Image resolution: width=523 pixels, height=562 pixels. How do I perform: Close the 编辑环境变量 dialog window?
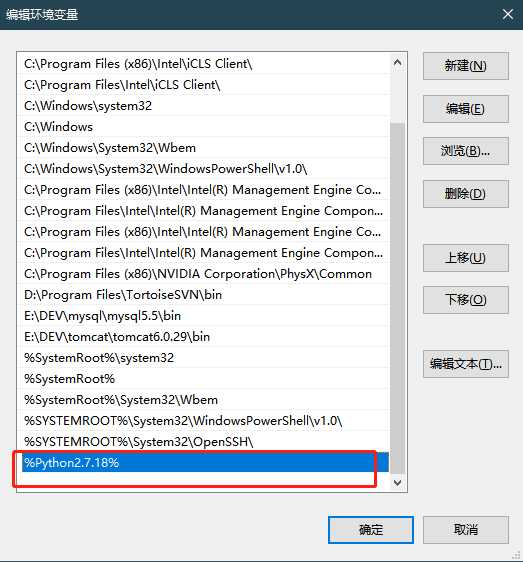(508, 14)
